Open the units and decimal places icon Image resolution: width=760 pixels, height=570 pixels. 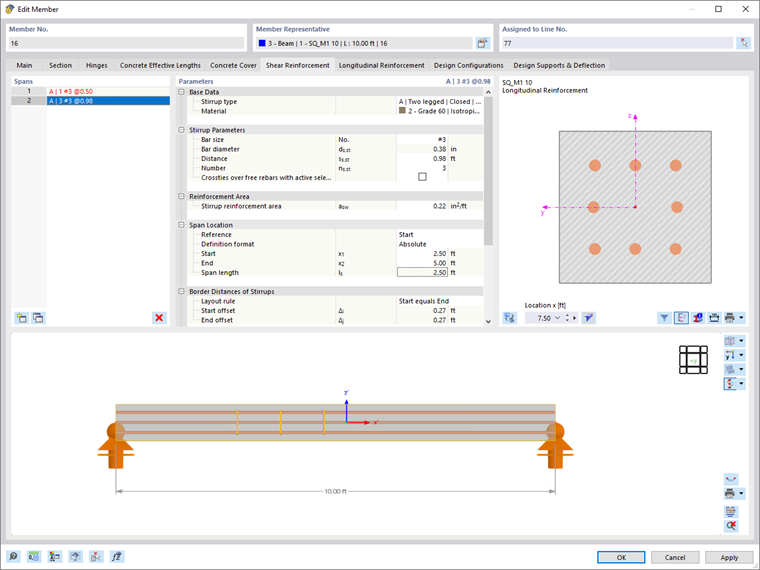click(33, 557)
